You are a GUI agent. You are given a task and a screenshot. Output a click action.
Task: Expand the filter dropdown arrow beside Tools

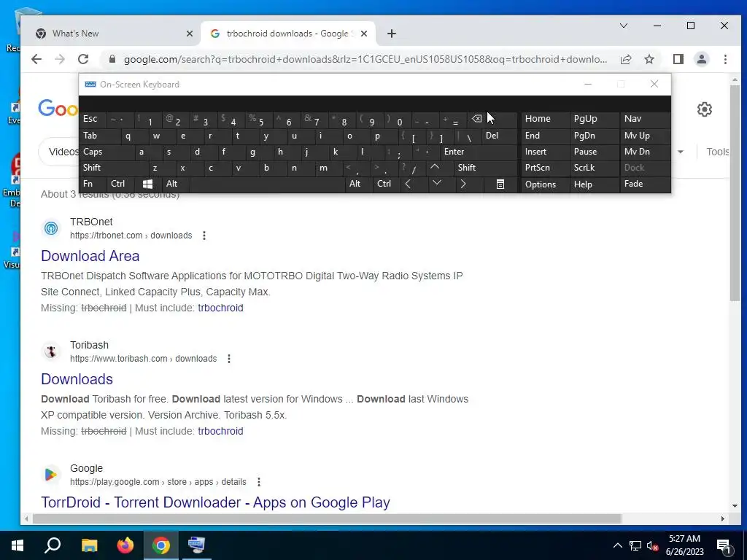click(681, 152)
